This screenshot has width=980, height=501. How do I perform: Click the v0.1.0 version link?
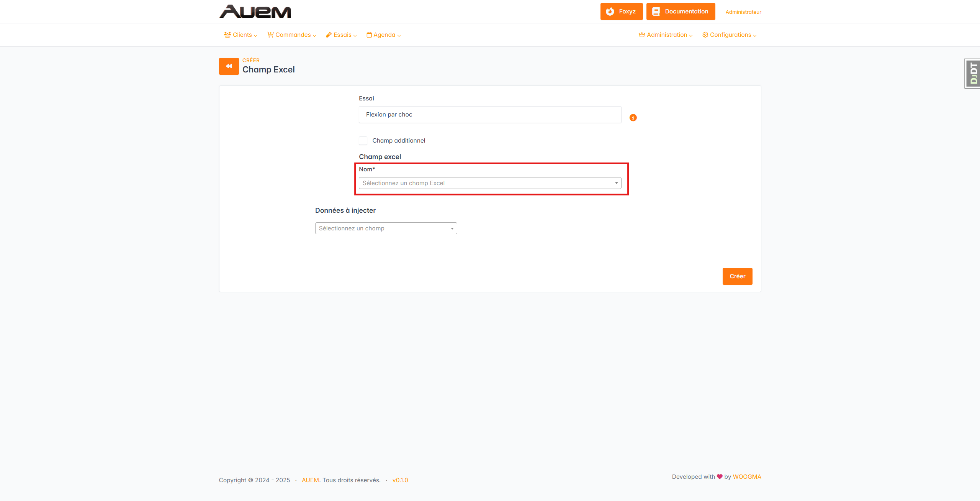tap(400, 480)
